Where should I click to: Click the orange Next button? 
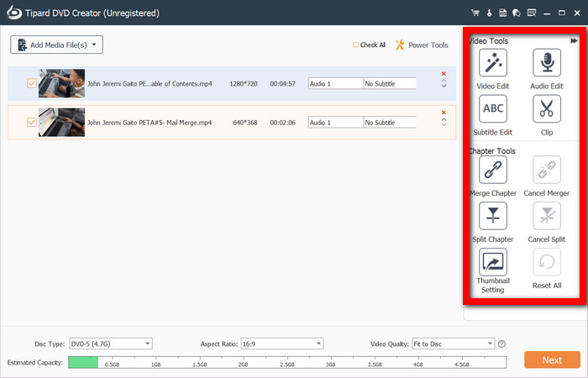click(x=553, y=360)
